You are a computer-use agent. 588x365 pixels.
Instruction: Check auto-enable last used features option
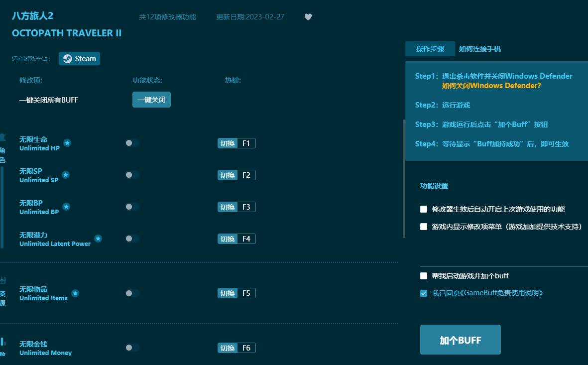coord(424,209)
